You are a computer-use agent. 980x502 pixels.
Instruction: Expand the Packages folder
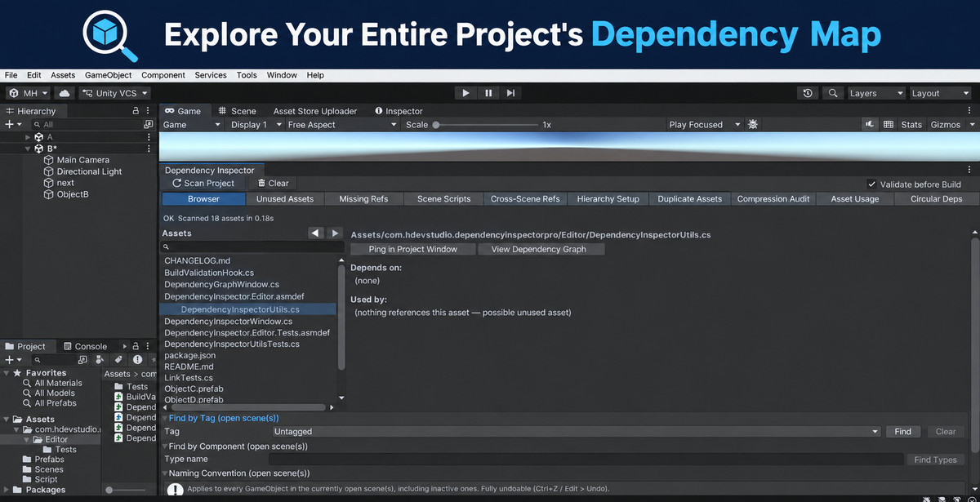coord(6,490)
